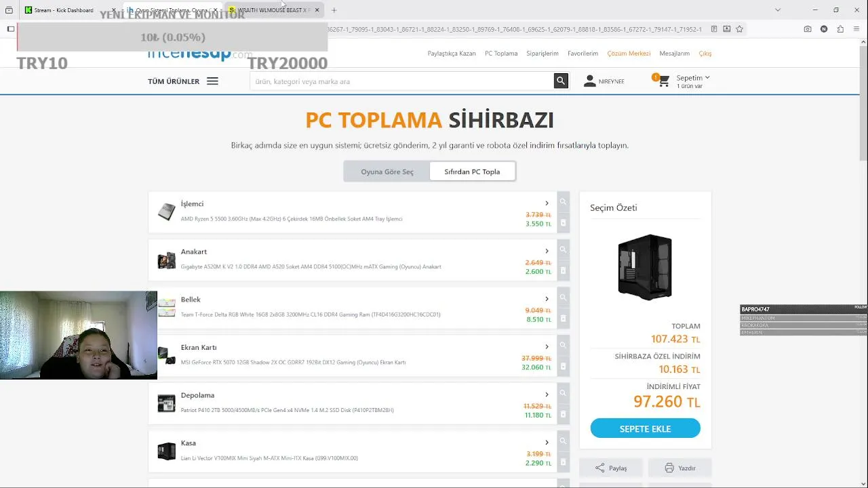Bookmark page with the star icon
Viewport: 868px width, 488px height.
click(x=739, y=29)
